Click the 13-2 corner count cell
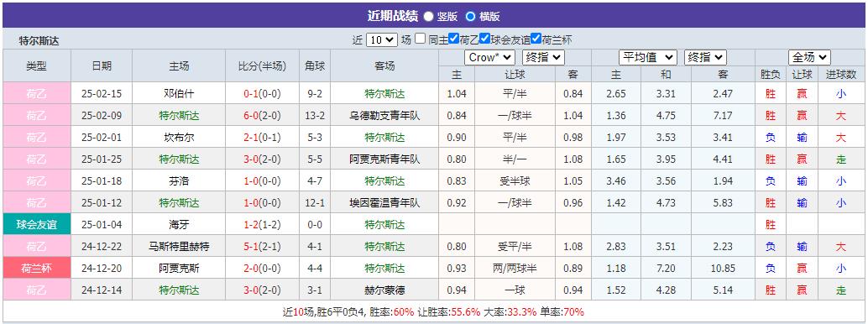The height and width of the screenshot is (324, 868). click(316, 116)
